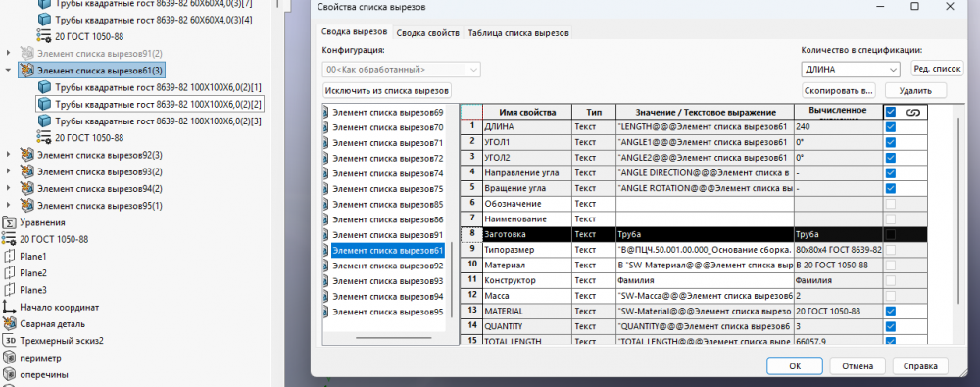
Task: Expand Элемент списка вырезов91(2) tree node
Action: tap(8, 53)
